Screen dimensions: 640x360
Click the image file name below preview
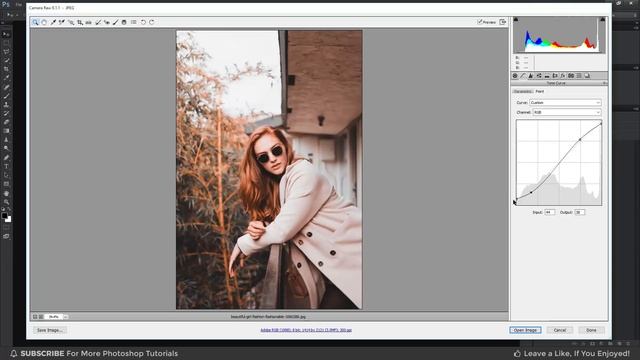click(x=268, y=316)
